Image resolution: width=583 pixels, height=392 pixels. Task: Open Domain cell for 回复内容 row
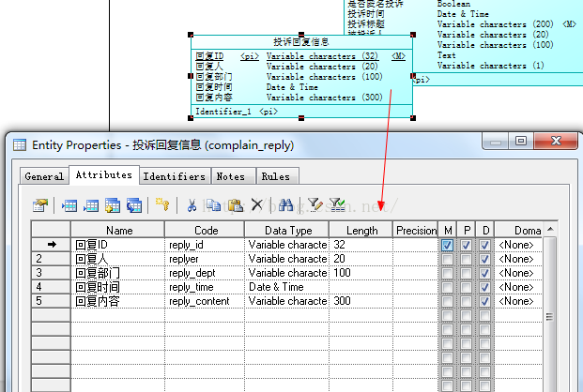[x=518, y=301]
